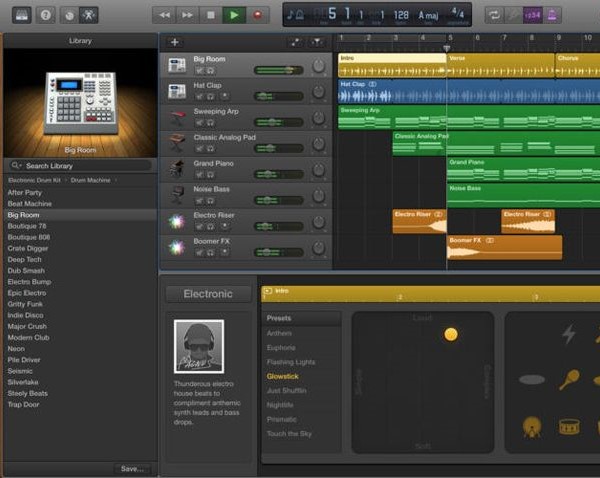Choose the Euphoria preset
The image size is (600, 478).
click(x=281, y=347)
